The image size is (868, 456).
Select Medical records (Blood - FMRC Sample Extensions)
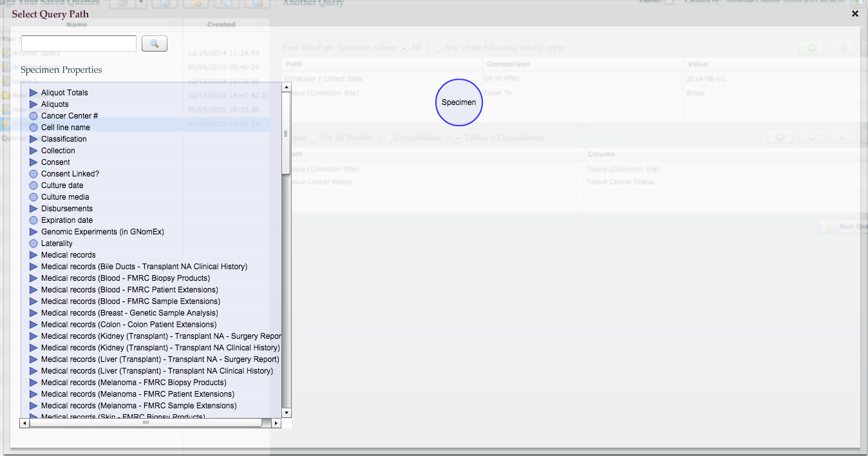tap(131, 301)
